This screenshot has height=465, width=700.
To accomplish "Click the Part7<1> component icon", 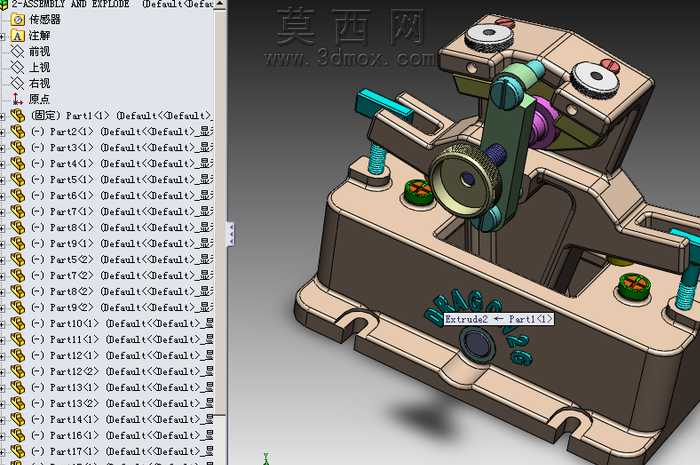I will (x=18, y=212).
